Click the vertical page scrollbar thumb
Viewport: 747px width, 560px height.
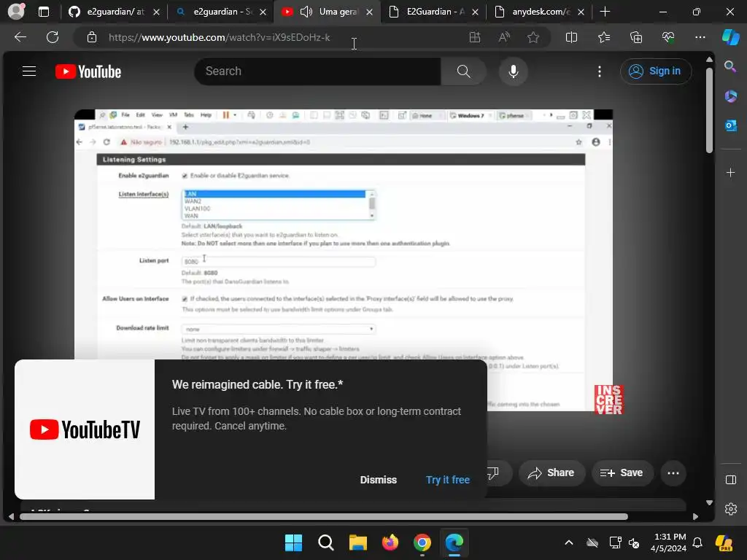tap(709, 109)
